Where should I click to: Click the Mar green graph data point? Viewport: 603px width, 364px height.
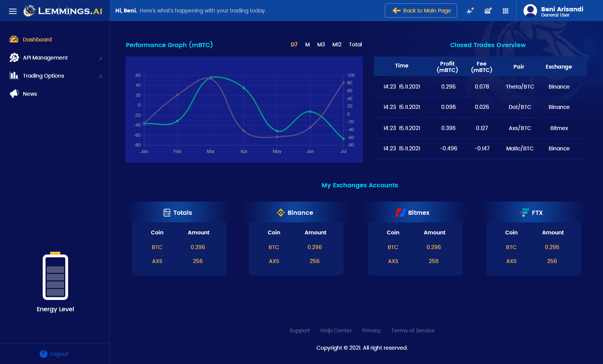click(211, 77)
